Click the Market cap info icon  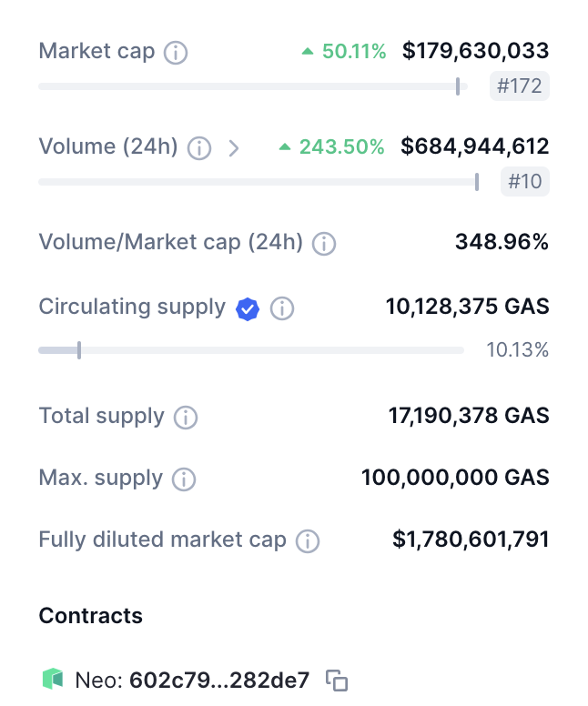(x=176, y=53)
